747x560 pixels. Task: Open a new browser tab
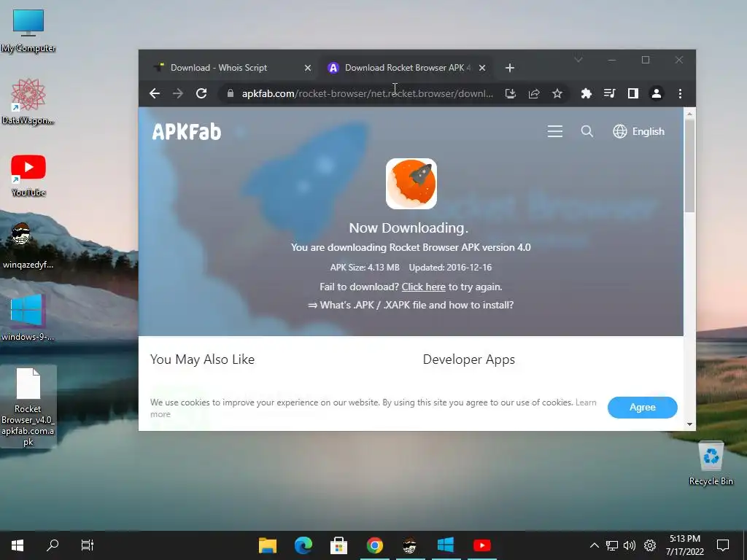pos(510,68)
